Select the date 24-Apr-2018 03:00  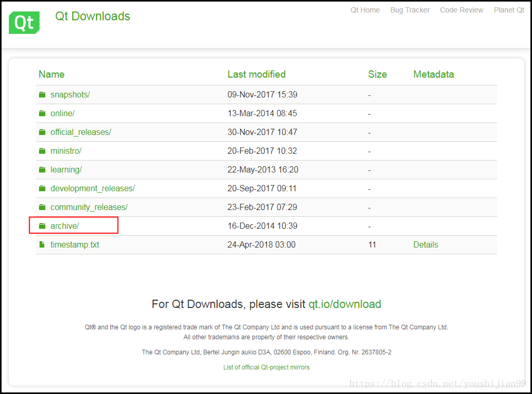pyautogui.click(x=262, y=244)
